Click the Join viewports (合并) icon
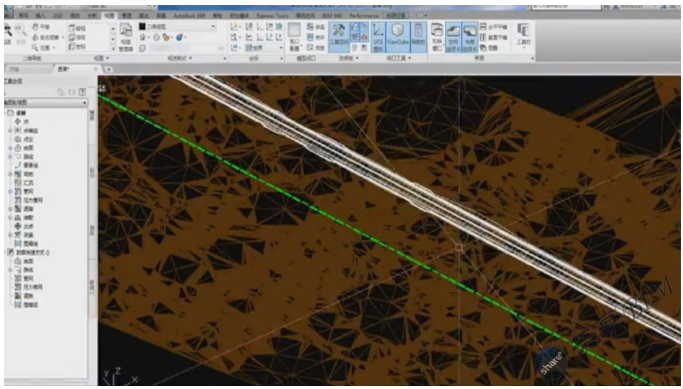 coord(316,37)
